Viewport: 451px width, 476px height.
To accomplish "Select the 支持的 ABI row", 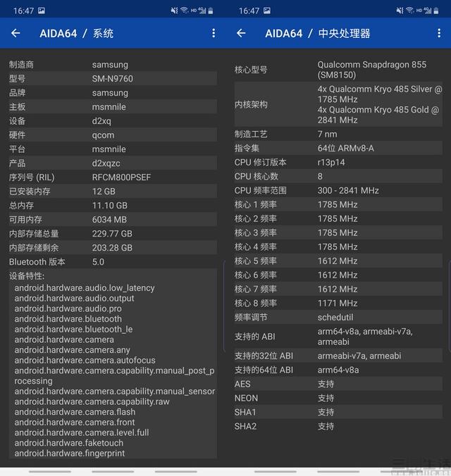I will (338, 337).
